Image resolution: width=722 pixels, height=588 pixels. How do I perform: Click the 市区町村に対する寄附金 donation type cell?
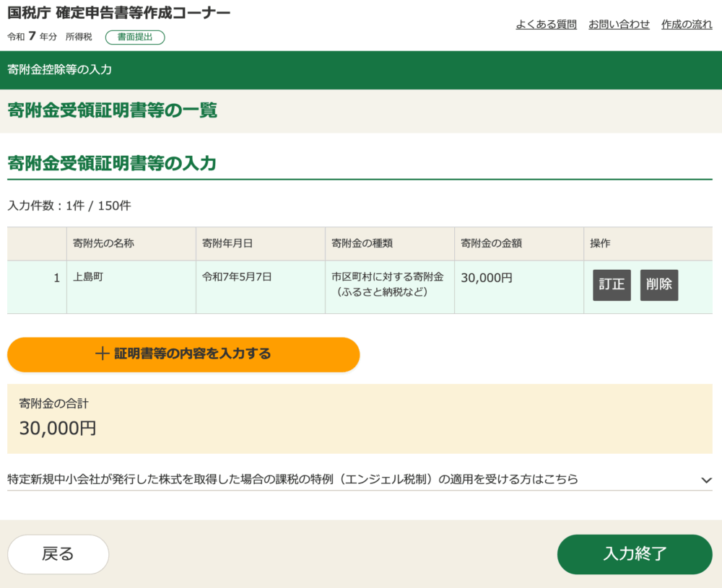coord(388,284)
